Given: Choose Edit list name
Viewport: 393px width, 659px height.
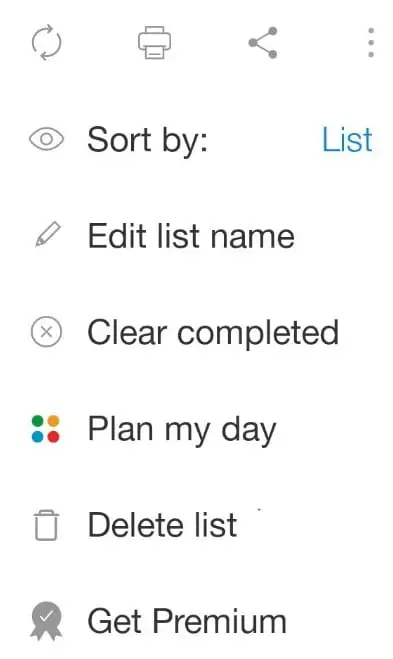Looking at the screenshot, I should click(x=191, y=236).
